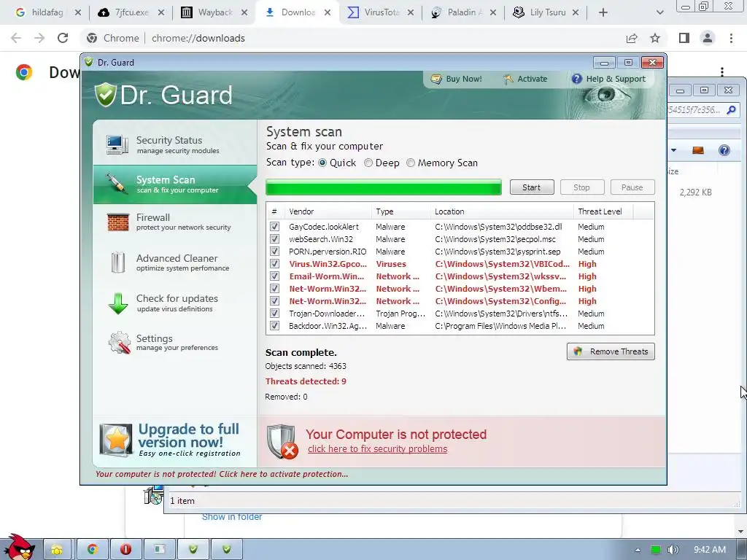Click the green scan progress bar
Screen dimensions: 747x560
point(384,187)
